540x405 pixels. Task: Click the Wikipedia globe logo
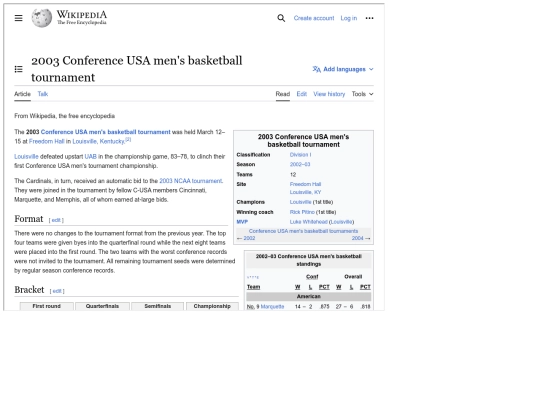[x=42, y=18]
